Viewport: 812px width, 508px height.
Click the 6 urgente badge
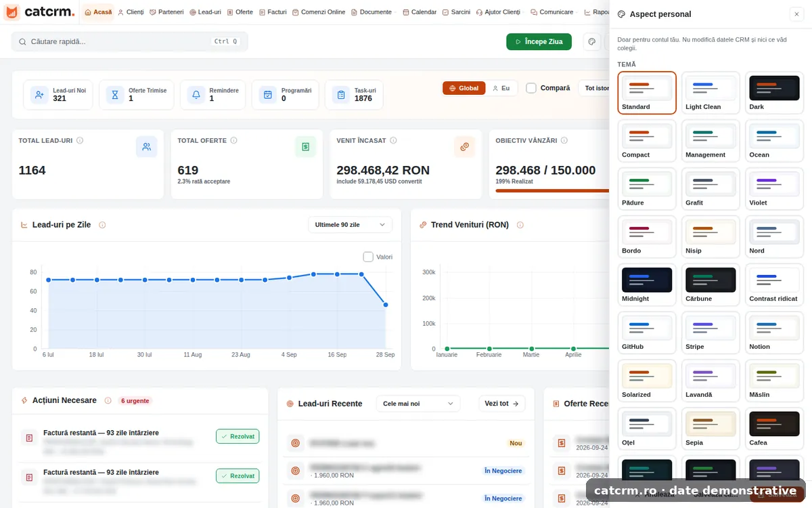(135, 400)
